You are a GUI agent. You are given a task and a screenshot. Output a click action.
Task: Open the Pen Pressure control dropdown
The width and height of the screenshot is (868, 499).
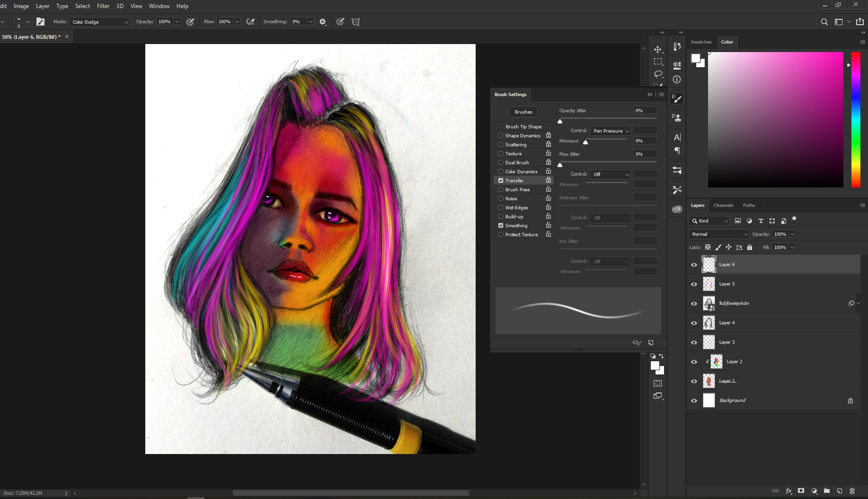610,131
